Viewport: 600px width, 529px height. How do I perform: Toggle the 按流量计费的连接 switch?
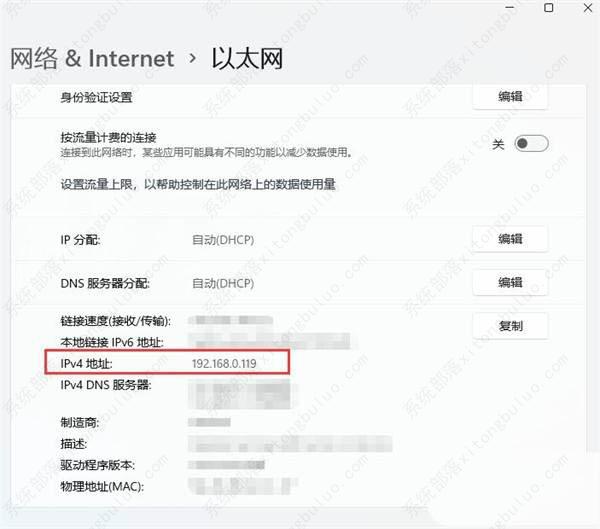click(x=531, y=144)
